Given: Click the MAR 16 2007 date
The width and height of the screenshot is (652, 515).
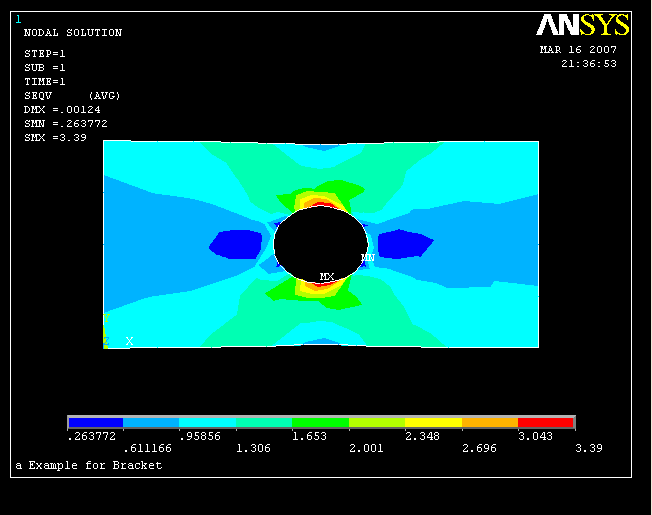Looking at the screenshot, I should pyautogui.click(x=578, y=49).
